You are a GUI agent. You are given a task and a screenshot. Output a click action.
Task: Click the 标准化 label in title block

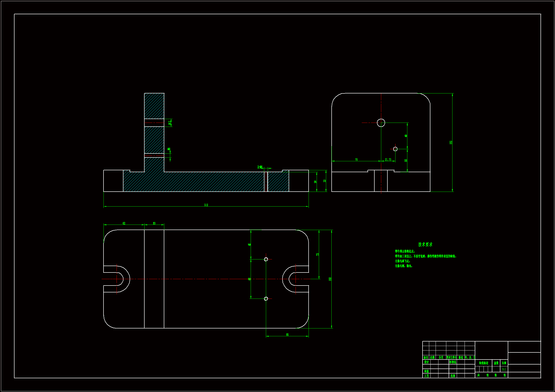click(x=453, y=362)
